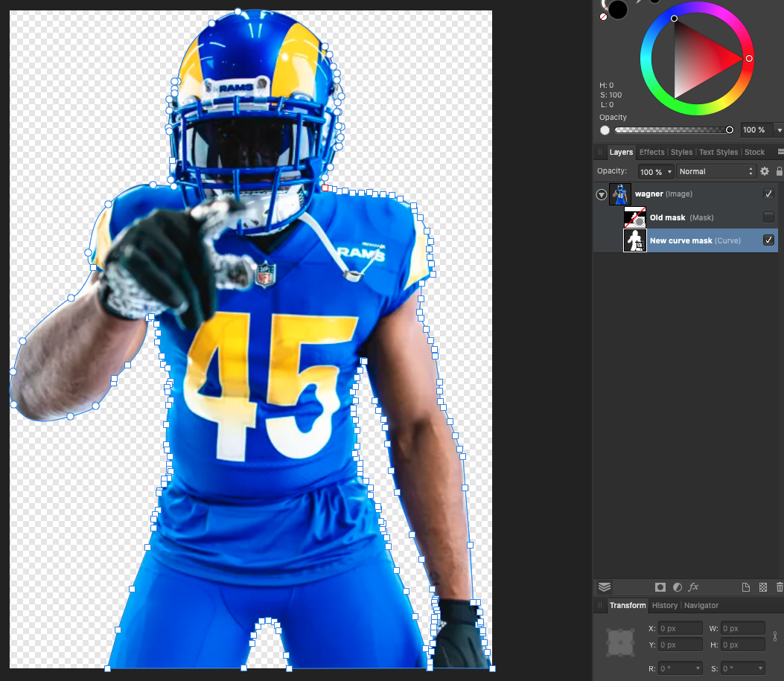Click the Add Layer page icon
This screenshot has width=784, height=681.
pos(745,587)
